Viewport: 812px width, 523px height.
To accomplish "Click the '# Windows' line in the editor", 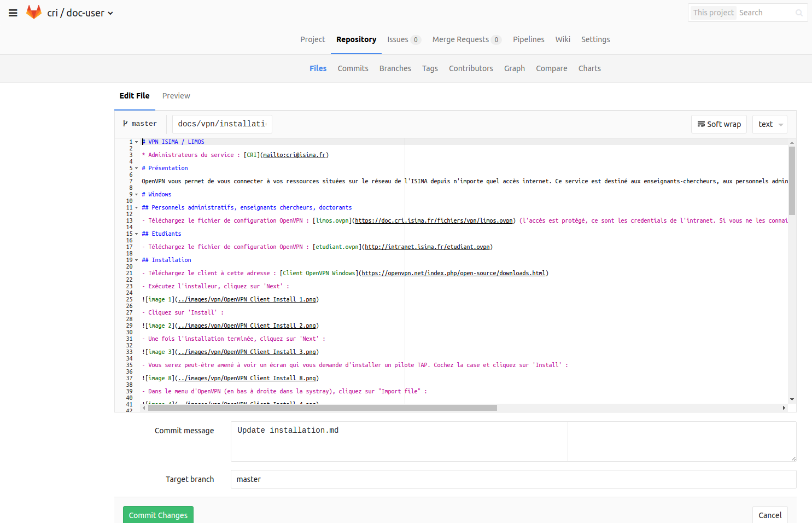I will (x=156, y=194).
